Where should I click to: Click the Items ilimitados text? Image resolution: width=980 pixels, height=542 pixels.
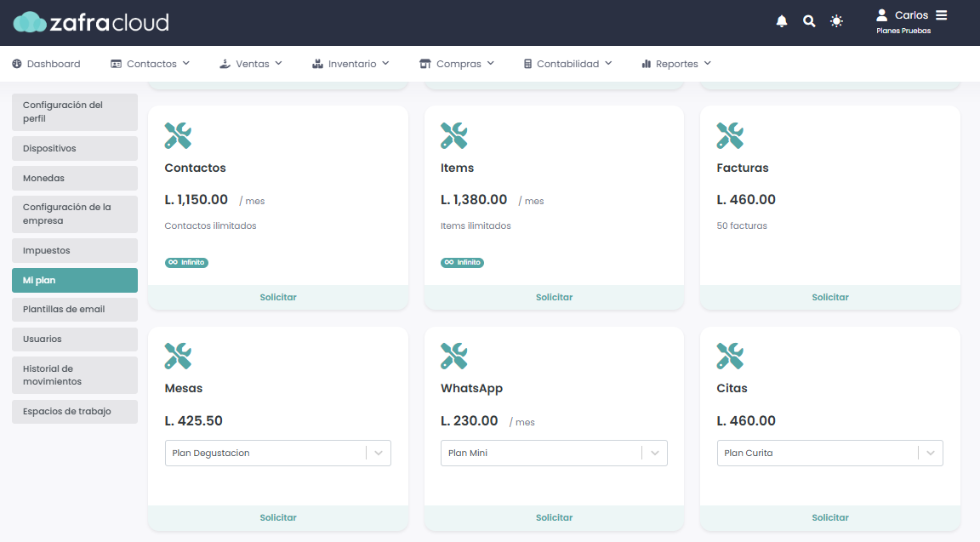tap(476, 225)
